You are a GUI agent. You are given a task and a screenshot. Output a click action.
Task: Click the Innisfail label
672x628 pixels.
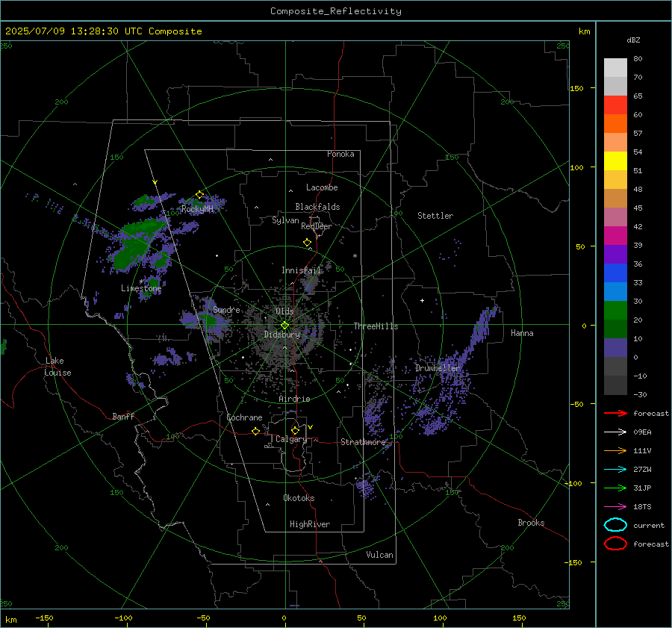[x=301, y=270]
